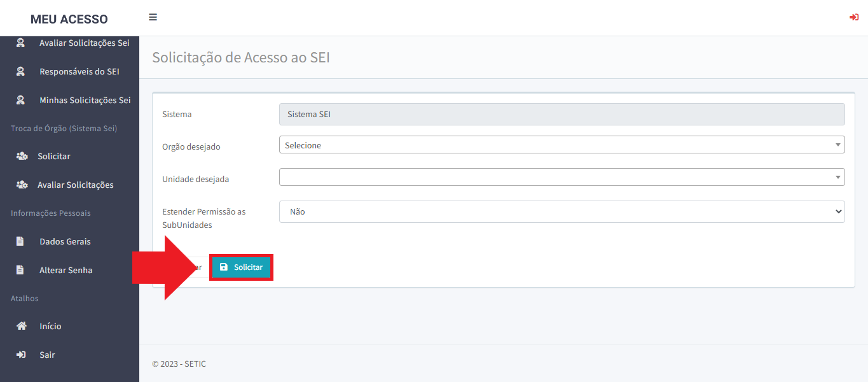This screenshot has height=382, width=868.
Task: Open Alterar Senha in the sidebar
Action: [65, 270]
